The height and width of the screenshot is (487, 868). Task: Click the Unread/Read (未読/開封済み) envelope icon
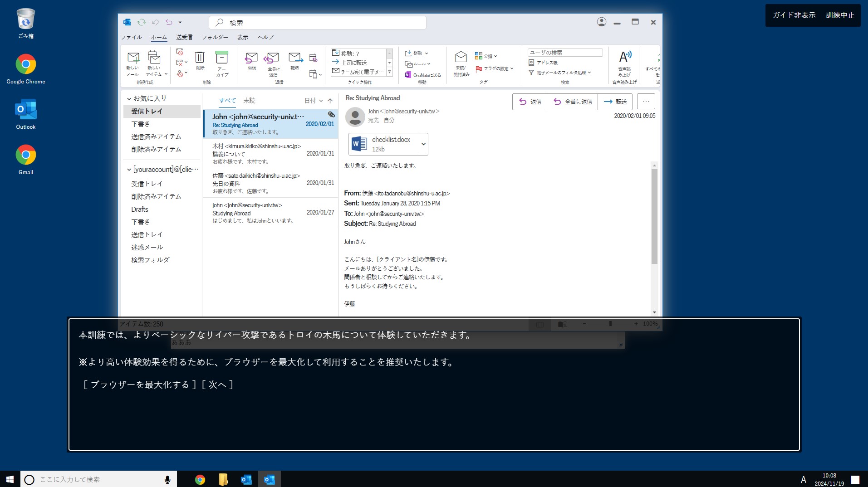coord(461,57)
